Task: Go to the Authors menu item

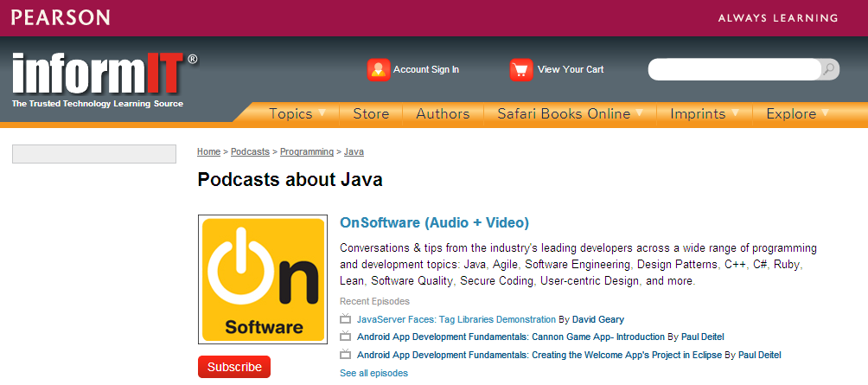Action: pyautogui.click(x=443, y=113)
